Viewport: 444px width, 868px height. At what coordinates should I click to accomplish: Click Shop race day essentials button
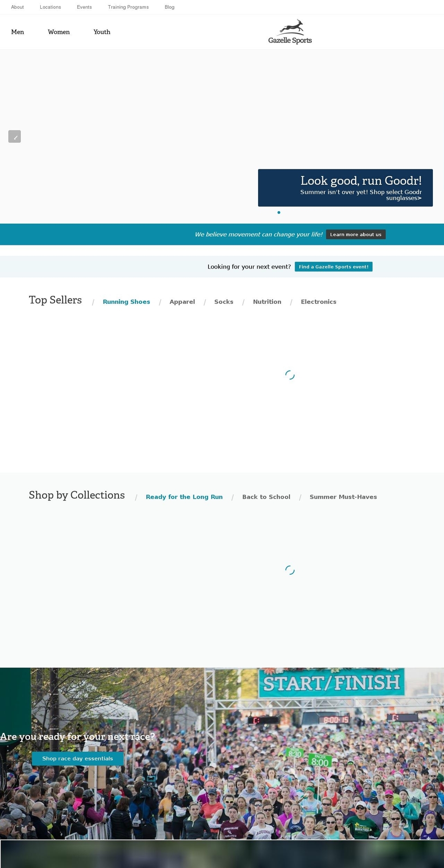coord(78,758)
